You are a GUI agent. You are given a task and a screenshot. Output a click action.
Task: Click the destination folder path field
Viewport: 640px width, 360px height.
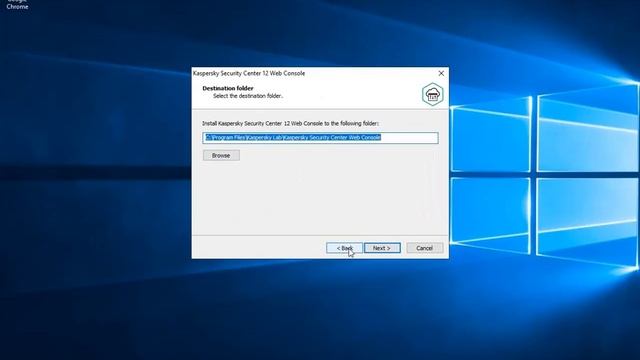pos(320,138)
